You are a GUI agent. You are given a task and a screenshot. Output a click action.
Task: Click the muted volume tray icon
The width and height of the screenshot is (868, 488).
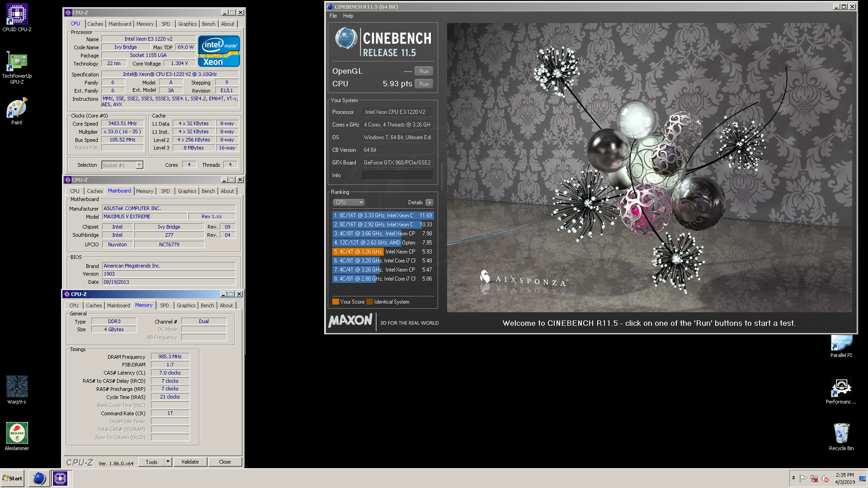pyautogui.click(x=825, y=479)
